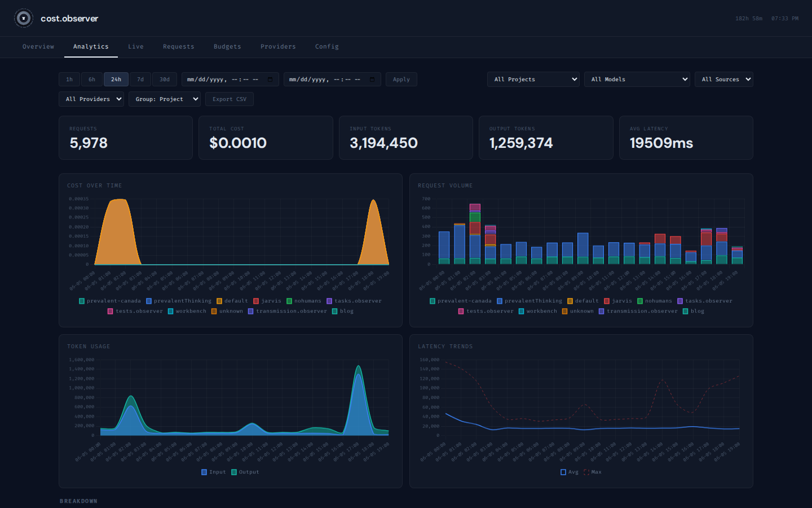Toggle tasks.observer in Request Volume legend

pyautogui.click(x=705, y=301)
